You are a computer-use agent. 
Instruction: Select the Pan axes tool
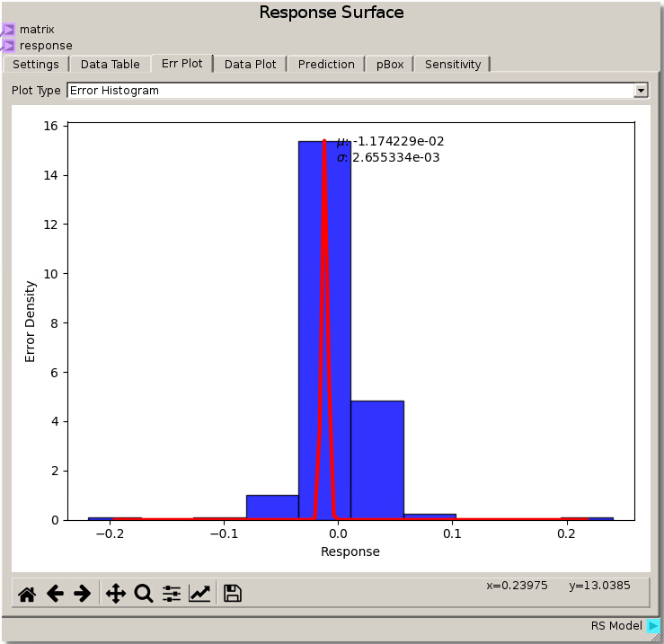pos(116,594)
